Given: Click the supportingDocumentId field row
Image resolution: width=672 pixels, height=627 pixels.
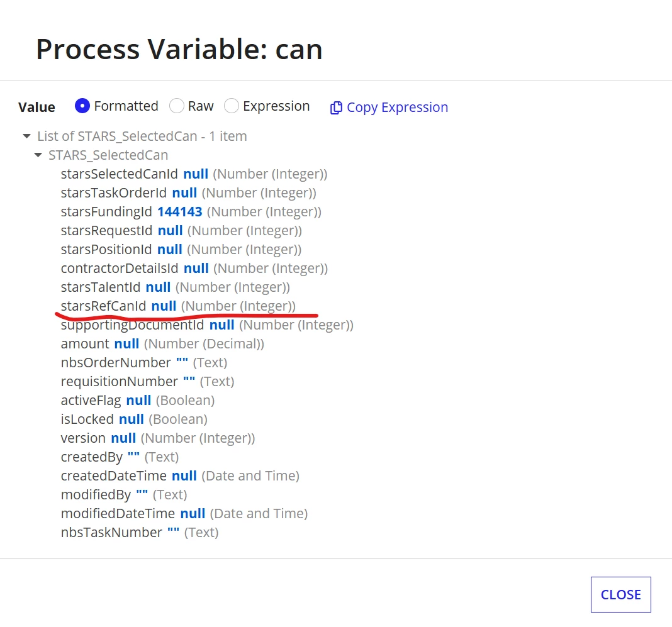Looking at the screenshot, I should coord(207,325).
